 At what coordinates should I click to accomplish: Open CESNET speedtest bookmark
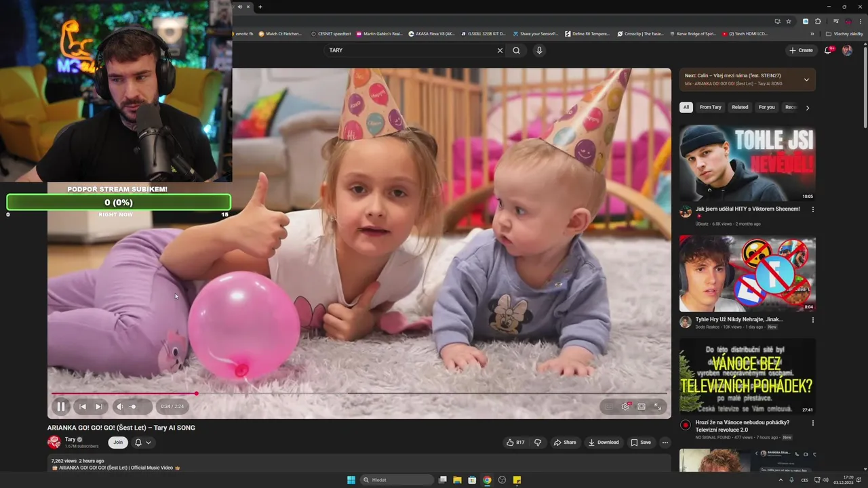[x=331, y=33]
